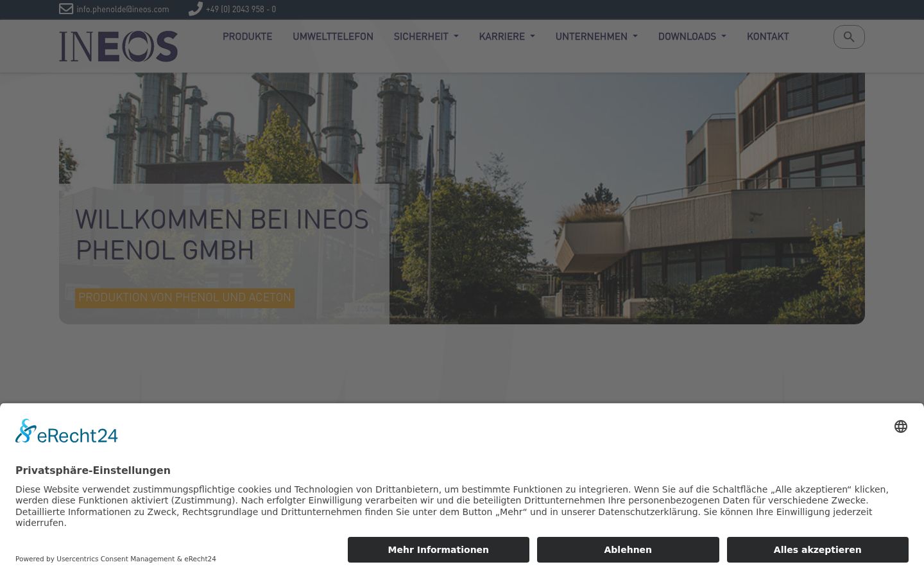Expand the Karriere dropdown menu
Screen dimensions: 924x578
pos(507,37)
